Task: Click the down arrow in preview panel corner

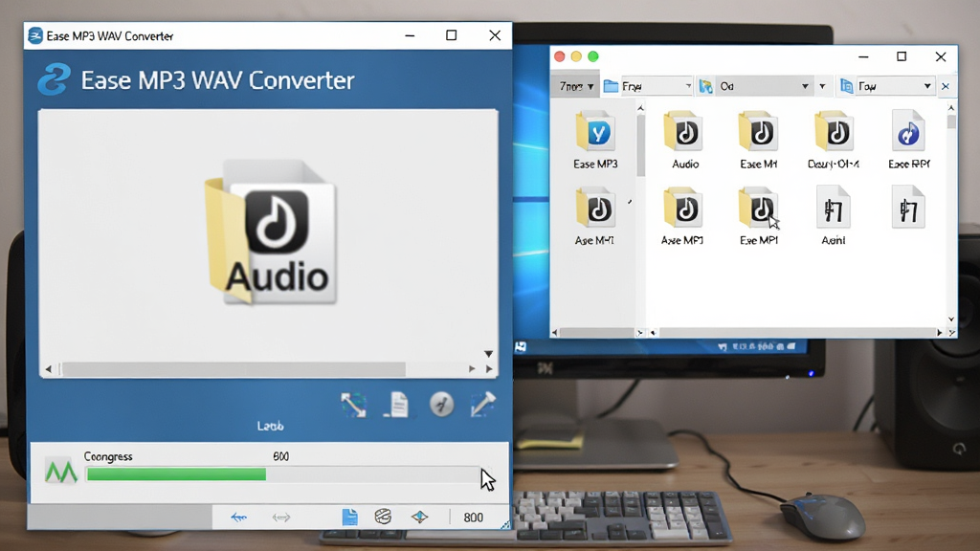Action: coord(489,354)
